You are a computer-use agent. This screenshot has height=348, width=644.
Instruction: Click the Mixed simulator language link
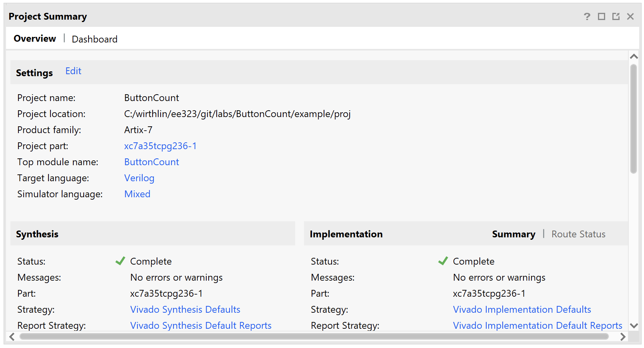pos(137,194)
